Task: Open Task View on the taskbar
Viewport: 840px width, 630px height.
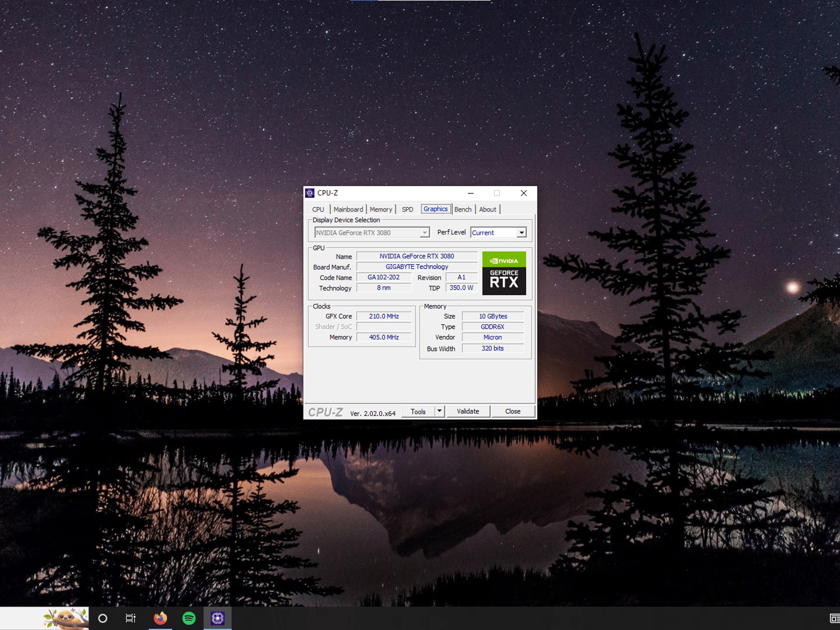Action: tap(130, 618)
